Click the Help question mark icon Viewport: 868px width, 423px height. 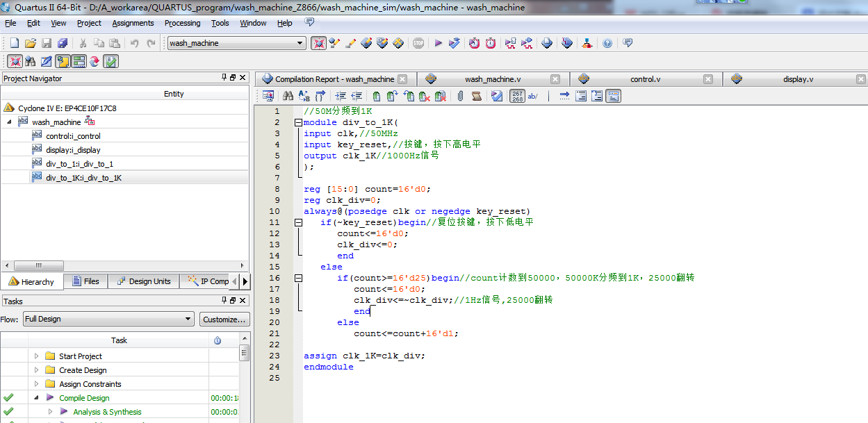[x=607, y=43]
